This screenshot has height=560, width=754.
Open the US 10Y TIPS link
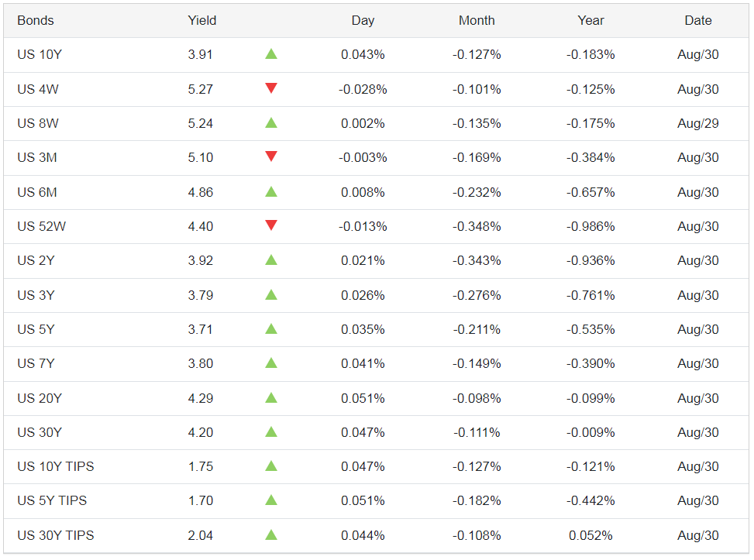coord(56,466)
